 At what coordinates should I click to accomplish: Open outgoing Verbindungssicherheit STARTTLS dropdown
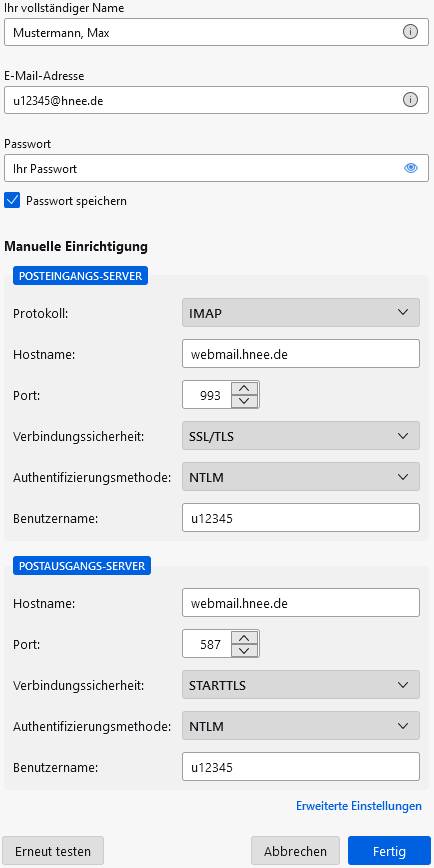[x=301, y=685]
